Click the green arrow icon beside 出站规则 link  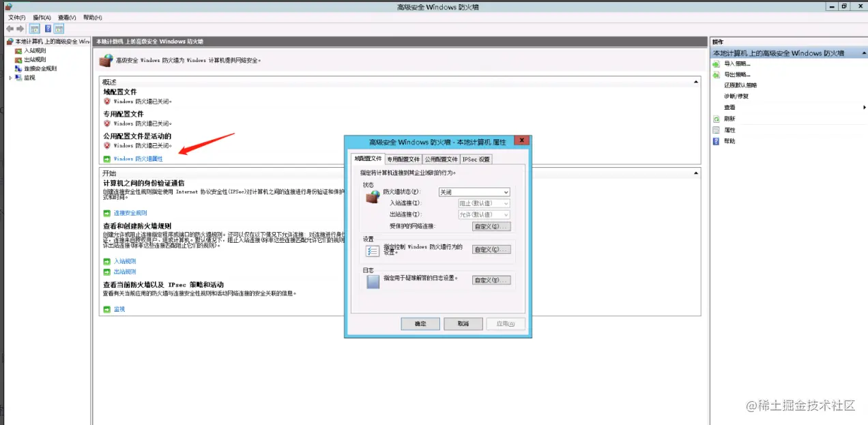(106, 272)
